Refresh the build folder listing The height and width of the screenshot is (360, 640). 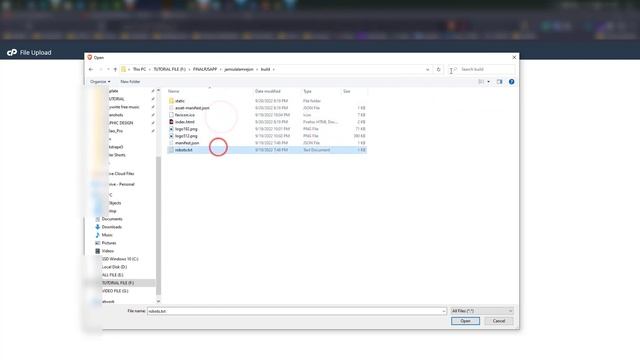(438, 69)
